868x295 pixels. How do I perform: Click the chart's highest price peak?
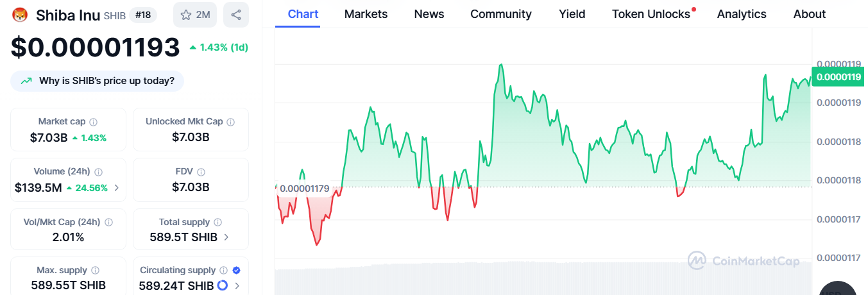click(x=500, y=65)
